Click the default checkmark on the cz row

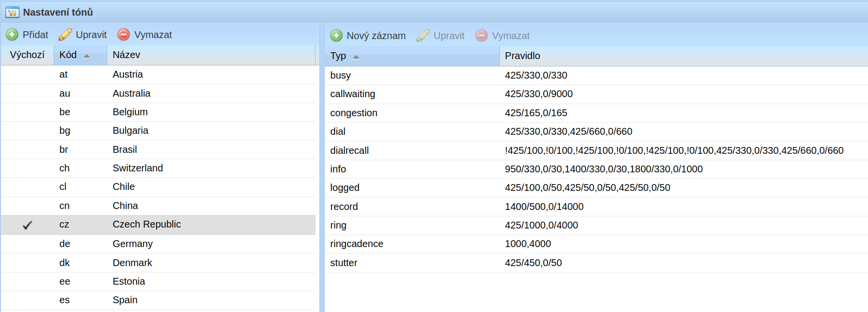click(x=27, y=225)
